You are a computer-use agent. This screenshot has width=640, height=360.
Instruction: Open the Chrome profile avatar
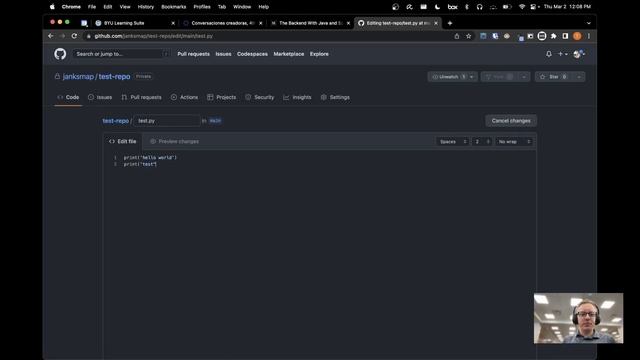(577, 36)
